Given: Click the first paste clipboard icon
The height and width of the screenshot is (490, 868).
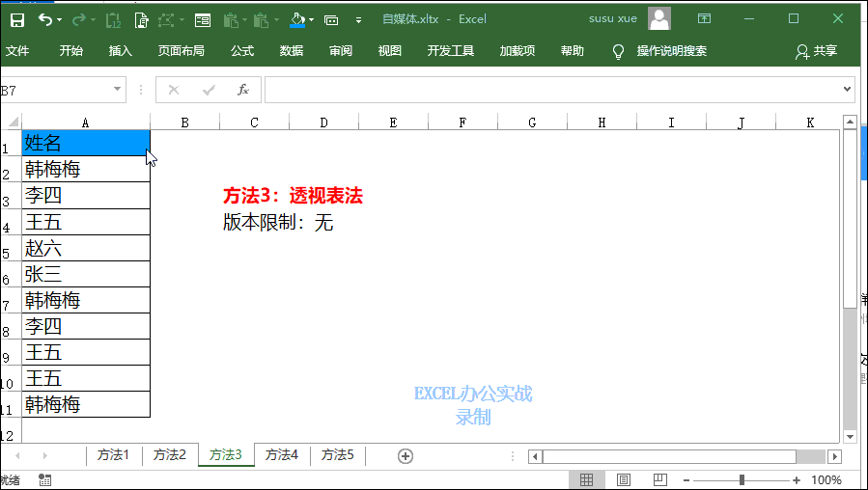Looking at the screenshot, I should (232, 20).
